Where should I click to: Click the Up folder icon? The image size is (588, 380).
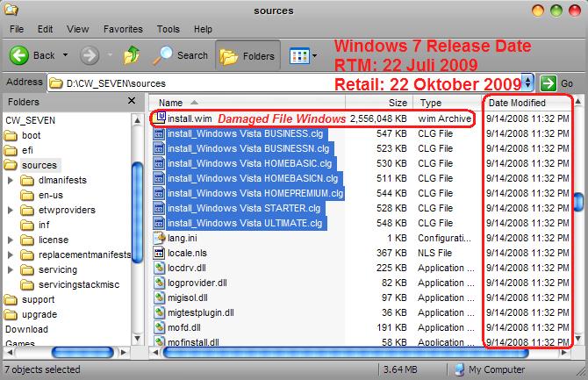coord(132,55)
